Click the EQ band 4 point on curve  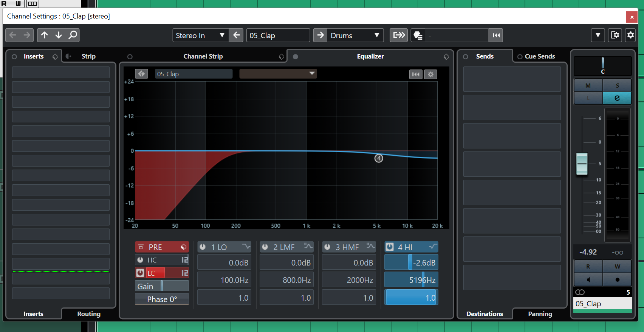pyautogui.click(x=379, y=158)
